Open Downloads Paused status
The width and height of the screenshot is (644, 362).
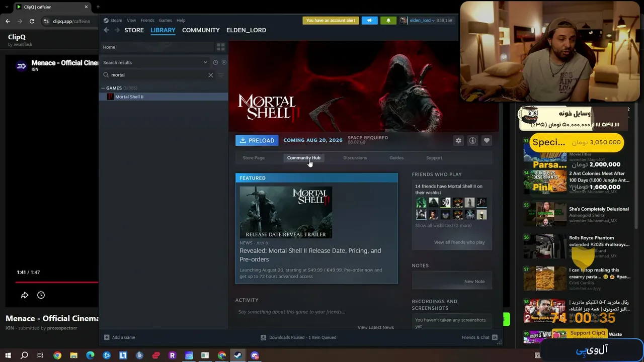tap(303, 337)
